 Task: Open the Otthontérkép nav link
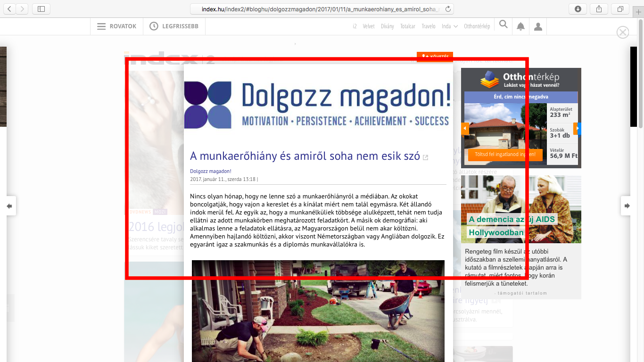[477, 26]
